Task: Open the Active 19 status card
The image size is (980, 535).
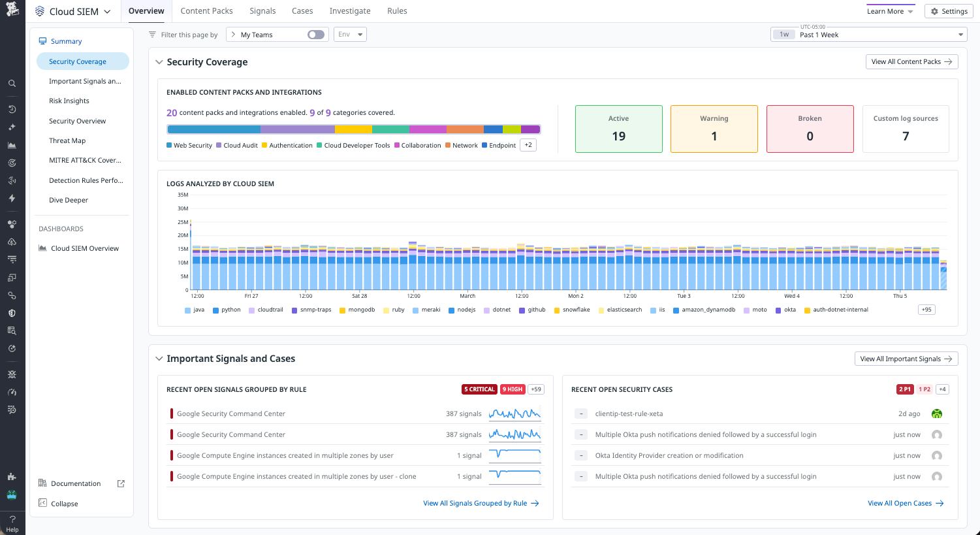Action: (619, 129)
